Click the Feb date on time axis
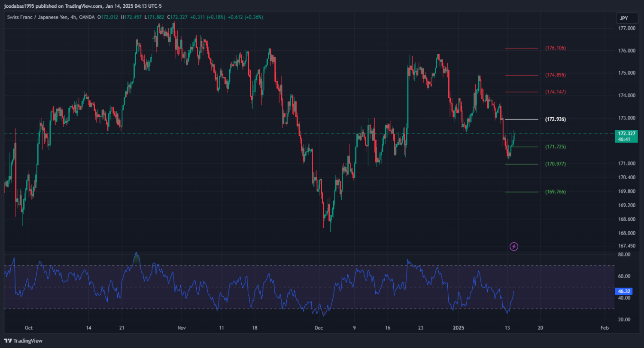 tap(605, 328)
